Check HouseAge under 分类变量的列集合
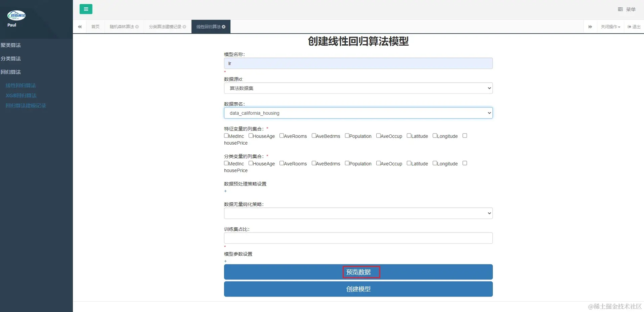The width and height of the screenshot is (644, 312). point(251,163)
